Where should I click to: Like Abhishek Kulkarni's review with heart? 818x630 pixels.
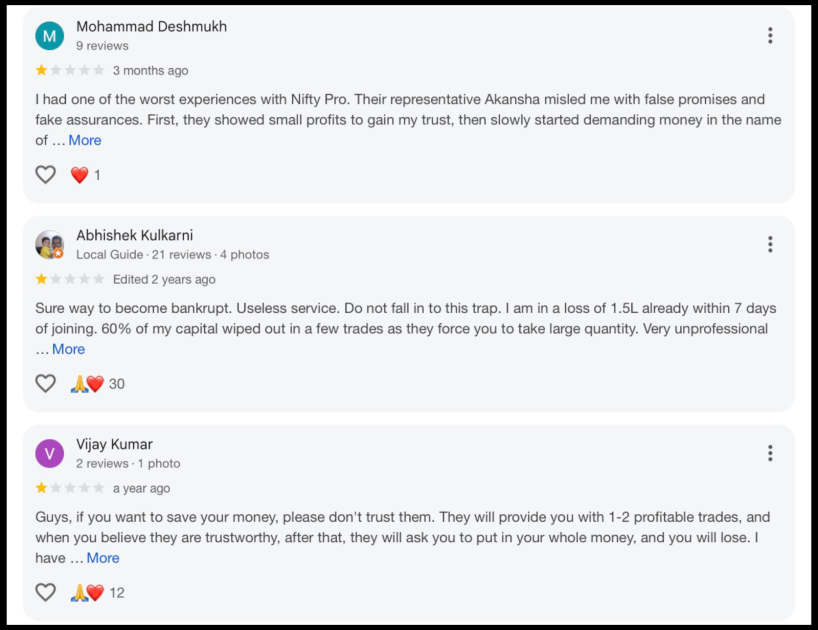pos(46,384)
